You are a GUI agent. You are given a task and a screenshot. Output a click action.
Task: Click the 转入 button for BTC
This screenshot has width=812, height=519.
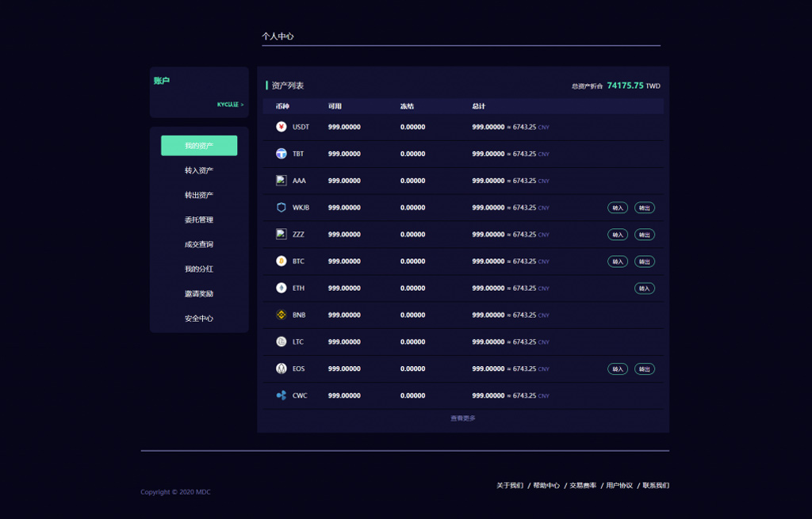617,261
